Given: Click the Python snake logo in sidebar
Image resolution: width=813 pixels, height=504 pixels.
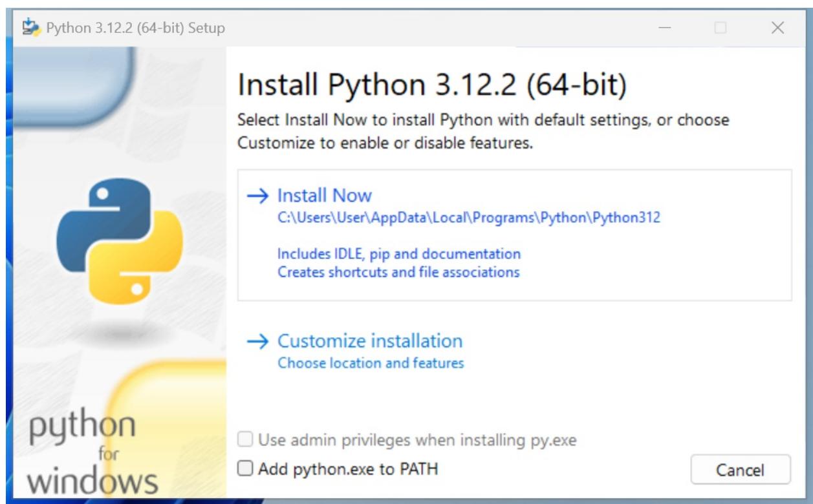Looking at the screenshot, I should pyautogui.click(x=120, y=242).
